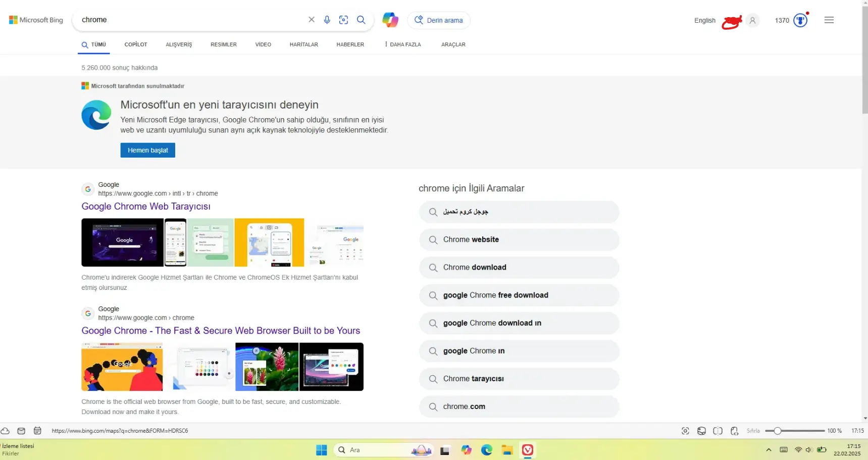The image size is (868, 460).
Task: Tile tabs using the split-view icon
Action: 718,431
